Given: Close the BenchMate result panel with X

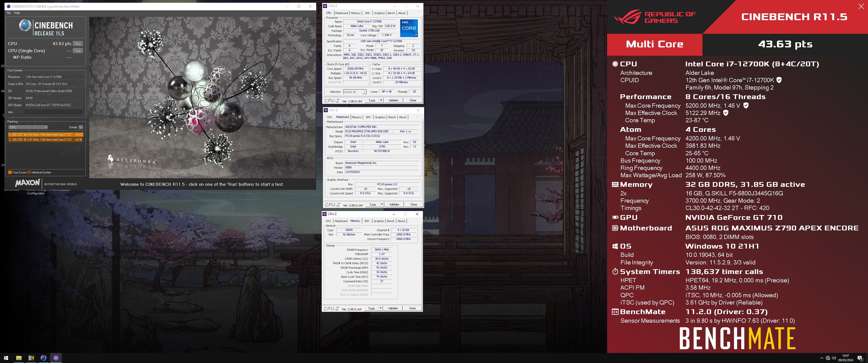Looking at the screenshot, I should 861,6.
